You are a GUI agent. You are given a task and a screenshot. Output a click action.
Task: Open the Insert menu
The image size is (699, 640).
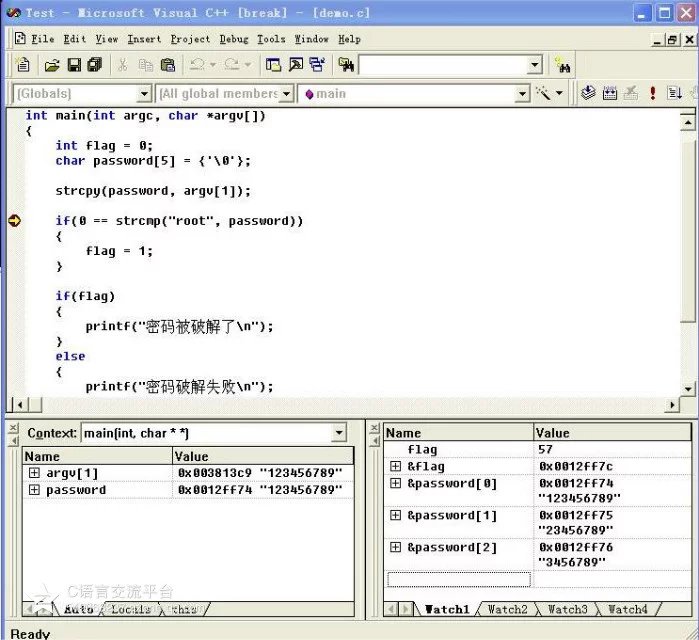click(x=144, y=39)
